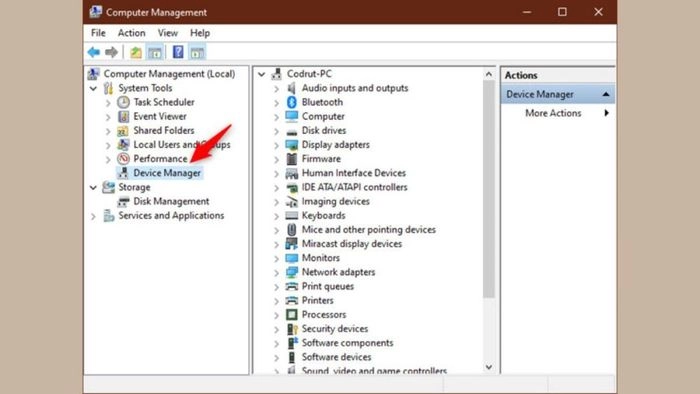Collapse the Codrut-PC device tree

(262, 74)
